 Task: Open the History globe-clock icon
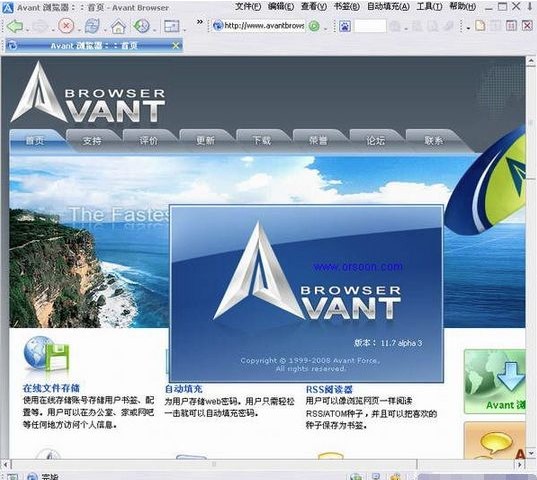141,26
